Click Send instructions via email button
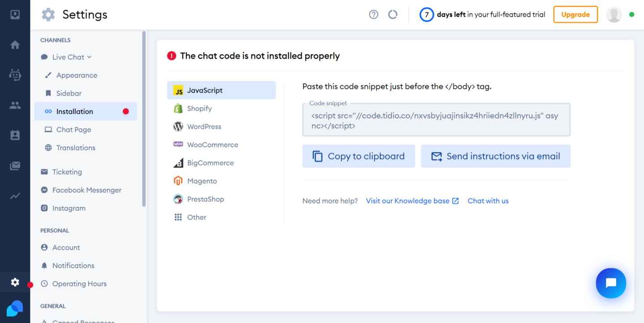The height and width of the screenshot is (323, 644). pyautogui.click(x=495, y=156)
